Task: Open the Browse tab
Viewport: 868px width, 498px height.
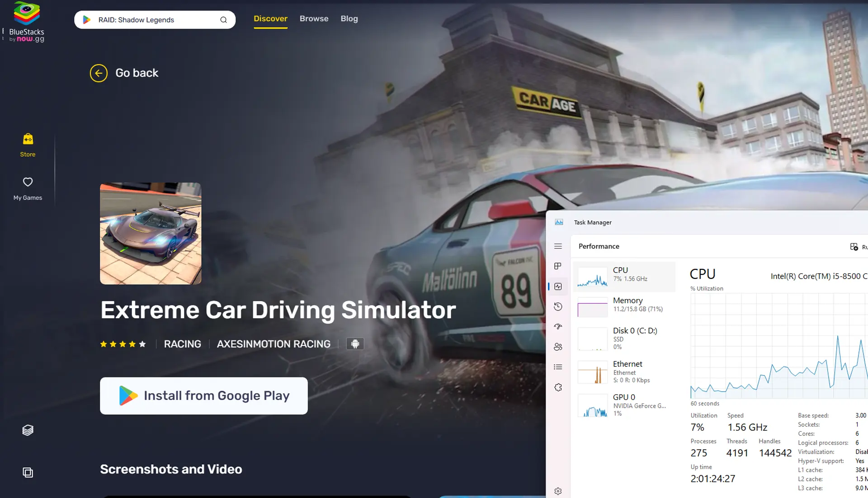Action: (x=314, y=19)
